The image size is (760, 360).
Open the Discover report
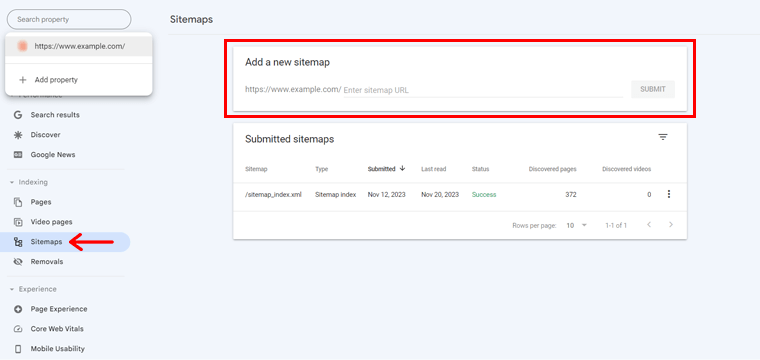46,135
